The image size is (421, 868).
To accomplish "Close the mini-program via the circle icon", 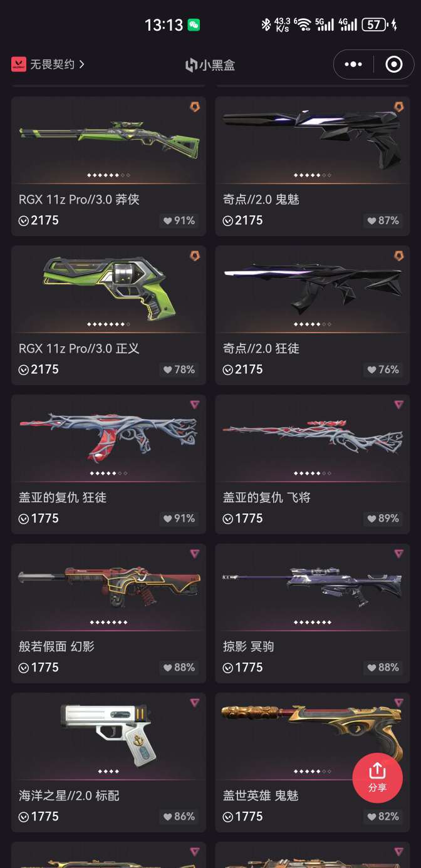I will tap(394, 65).
